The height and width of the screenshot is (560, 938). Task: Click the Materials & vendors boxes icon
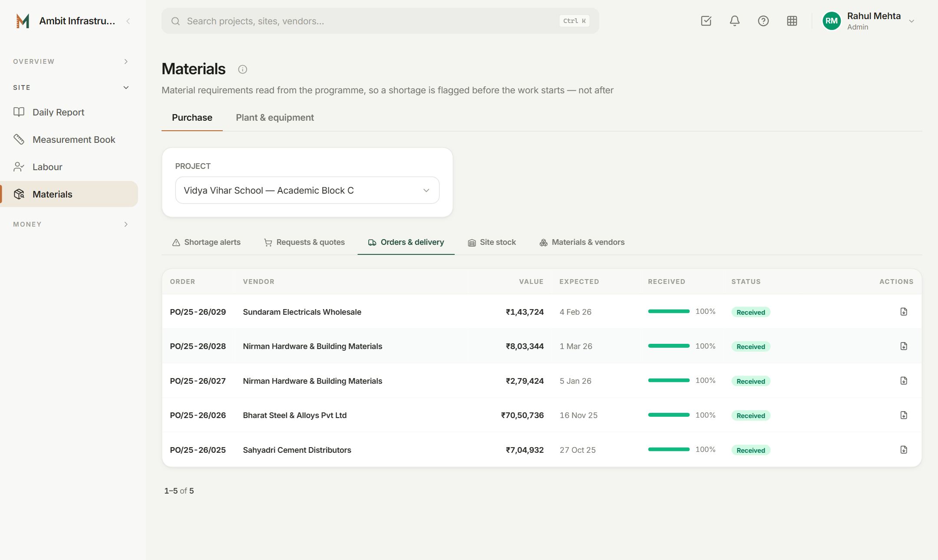pos(543,243)
